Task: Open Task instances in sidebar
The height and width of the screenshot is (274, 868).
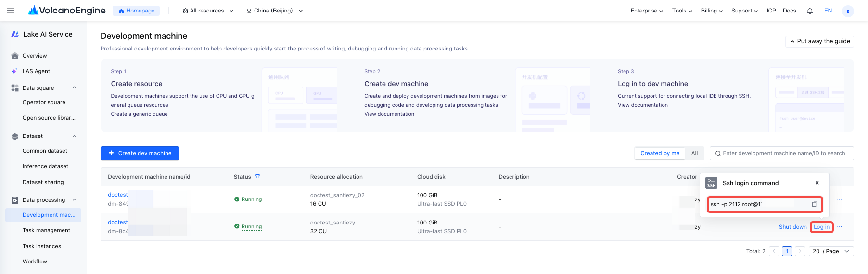Action: pyautogui.click(x=42, y=246)
